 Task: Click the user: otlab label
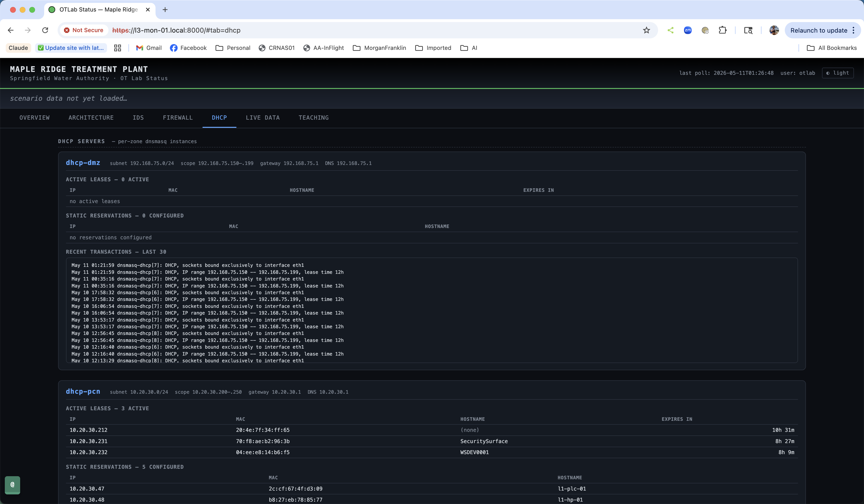(798, 73)
